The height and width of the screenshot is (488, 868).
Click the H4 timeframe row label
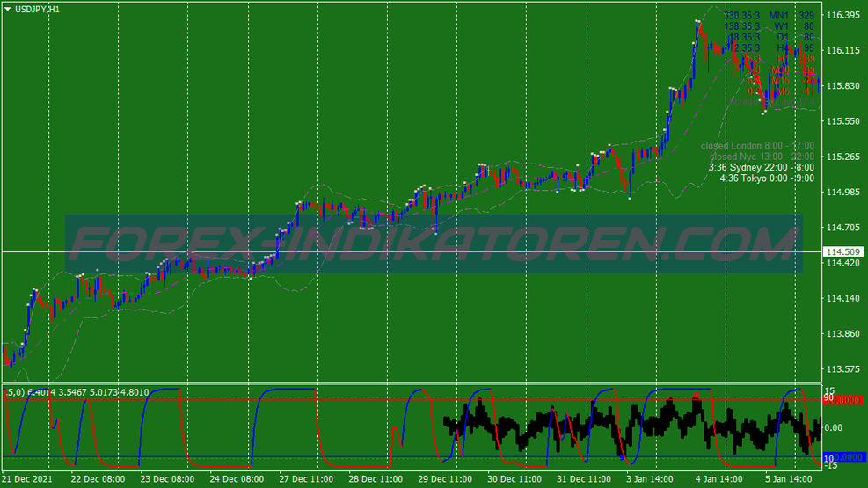tap(783, 48)
